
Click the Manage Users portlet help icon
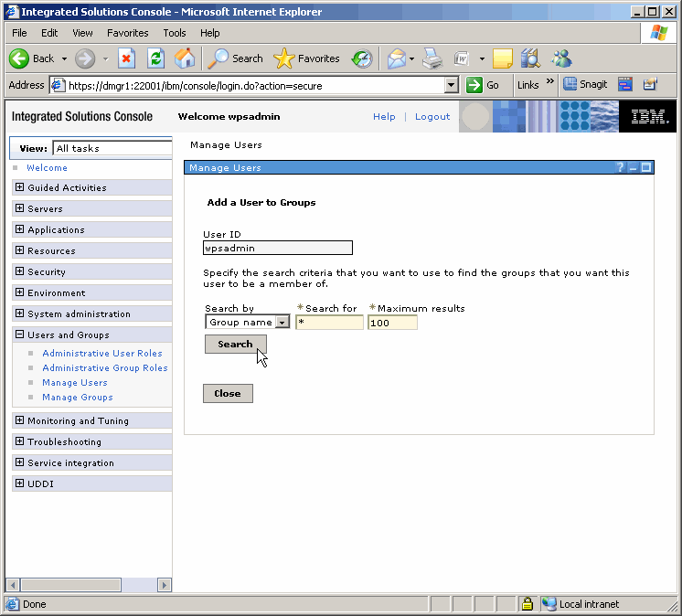619,168
